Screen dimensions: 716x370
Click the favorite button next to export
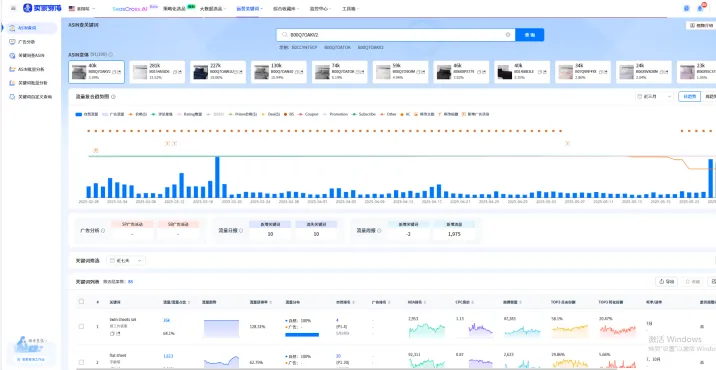pyautogui.click(x=692, y=282)
